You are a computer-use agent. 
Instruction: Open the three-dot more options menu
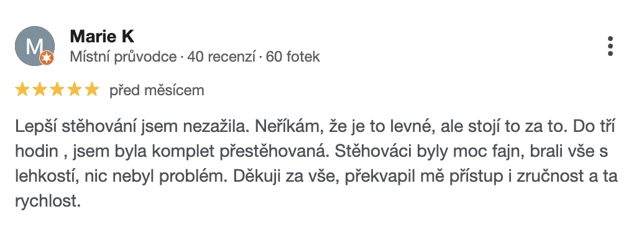pyautogui.click(x=610, y=46)
